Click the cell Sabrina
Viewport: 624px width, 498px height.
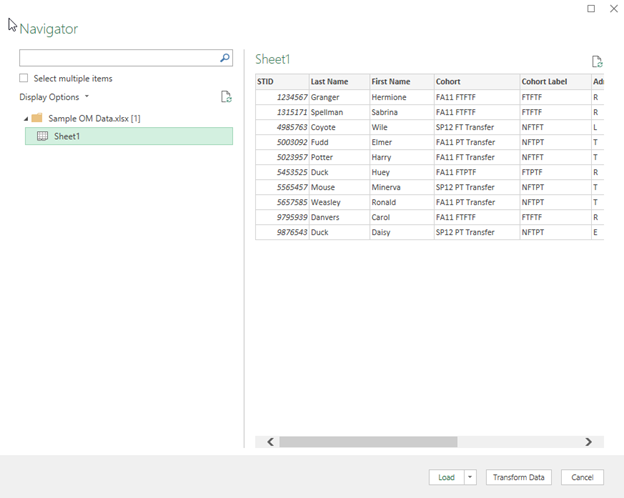click(x=402, y=112)
